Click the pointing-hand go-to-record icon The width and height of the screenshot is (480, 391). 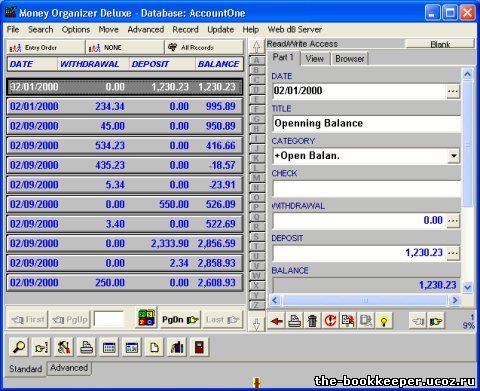(41, 347)
